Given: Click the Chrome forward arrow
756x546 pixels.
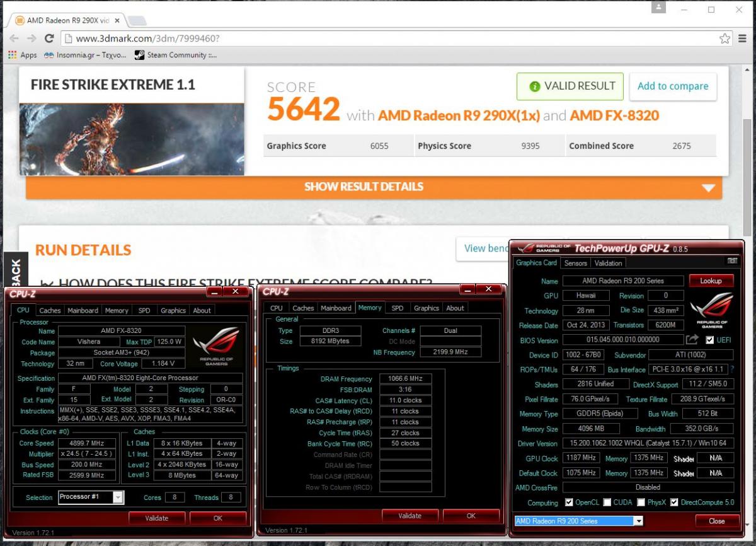Looking at the screenshot, I should (31, 38).
